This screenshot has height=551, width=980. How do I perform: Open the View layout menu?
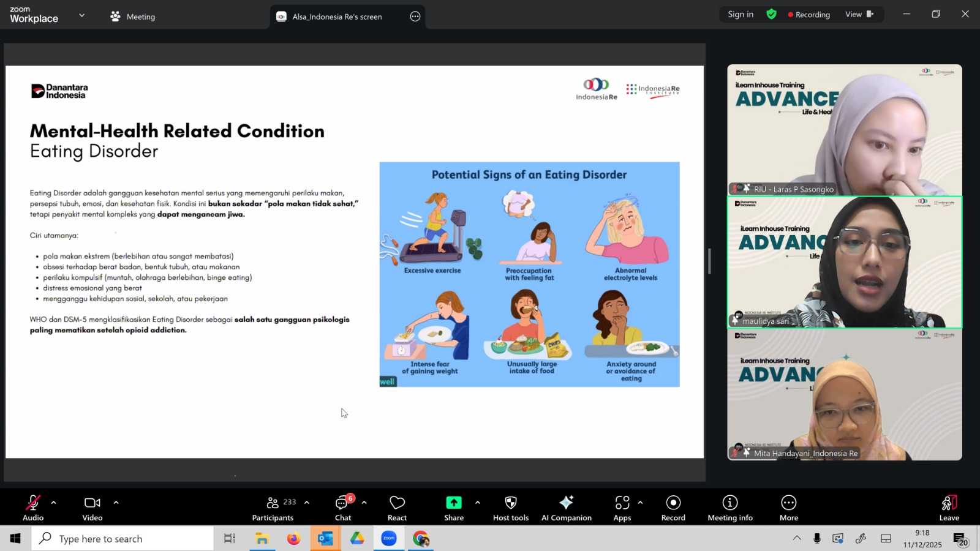[859, 15]
